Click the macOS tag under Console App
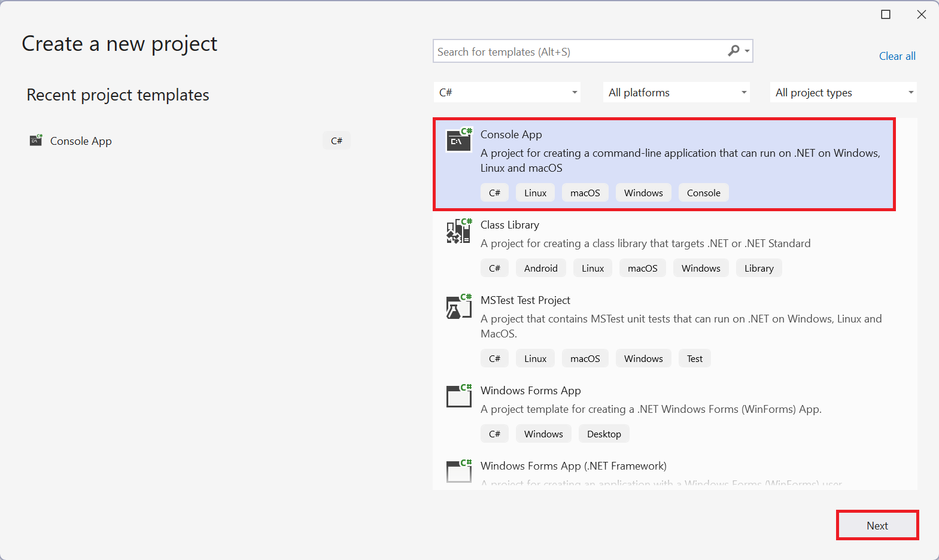 coord(585,193)
